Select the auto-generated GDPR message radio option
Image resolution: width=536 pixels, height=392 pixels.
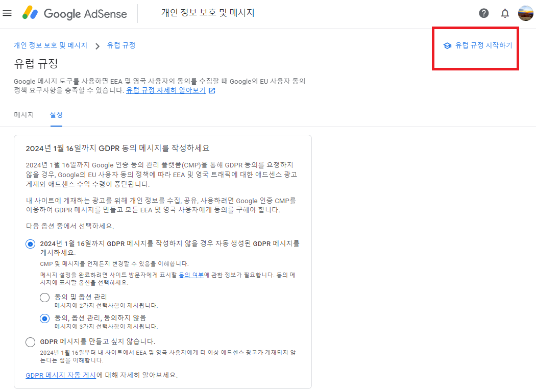31,244
